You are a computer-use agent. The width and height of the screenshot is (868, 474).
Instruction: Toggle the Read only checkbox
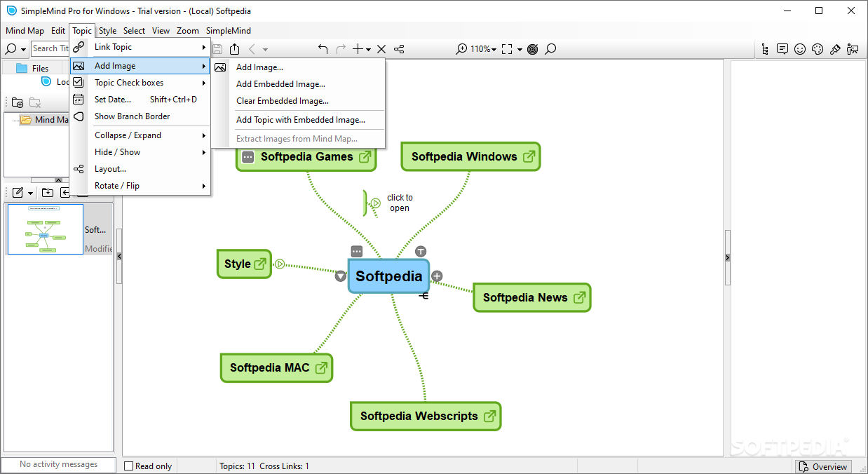point(128,466)
